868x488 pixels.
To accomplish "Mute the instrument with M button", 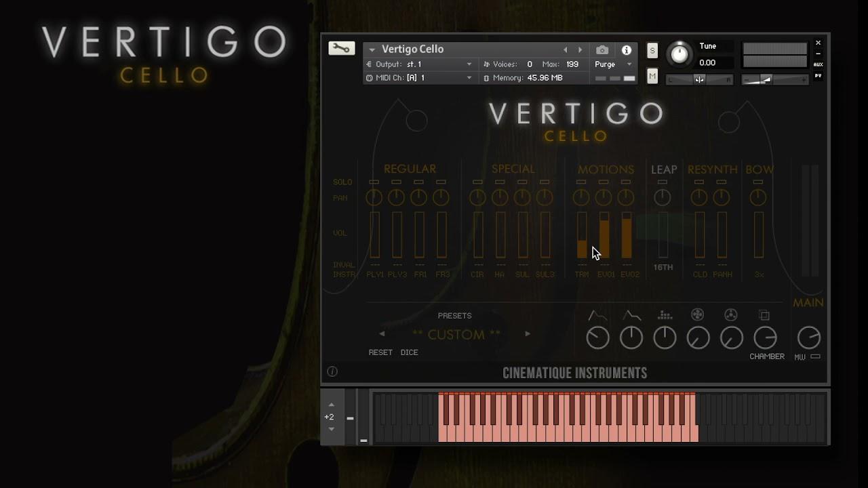I will click(x=652, y=77).
